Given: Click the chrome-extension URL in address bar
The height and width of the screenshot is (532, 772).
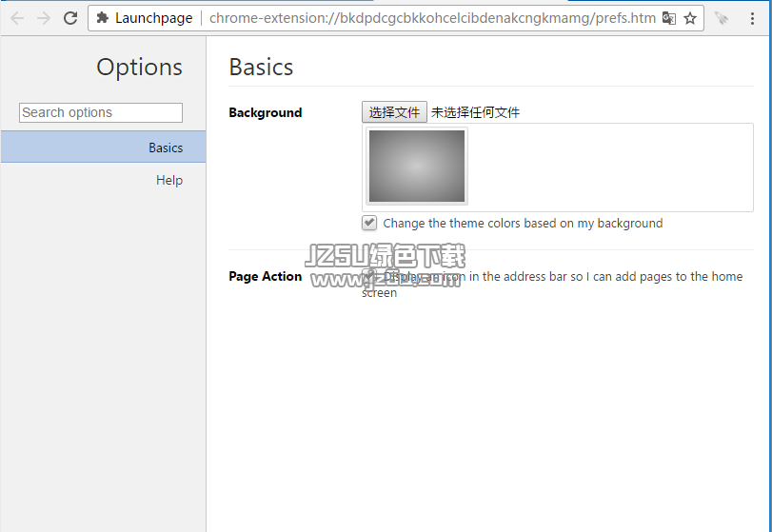Looking at the screenshot, I should (432, 18).
